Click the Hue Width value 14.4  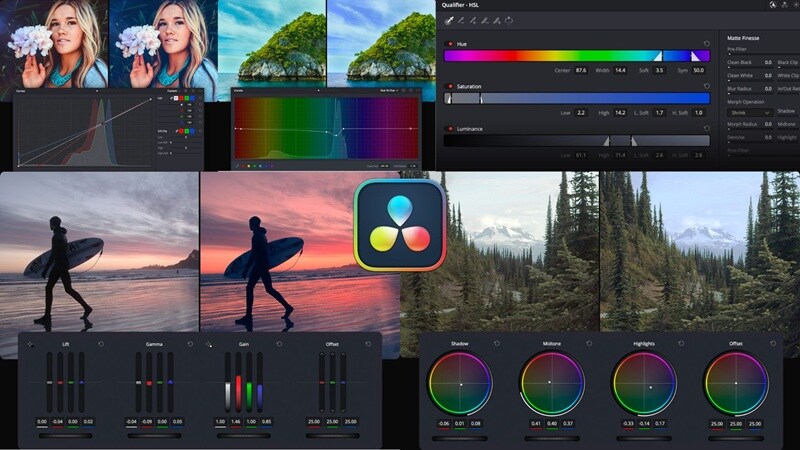(x=620, y=70)
